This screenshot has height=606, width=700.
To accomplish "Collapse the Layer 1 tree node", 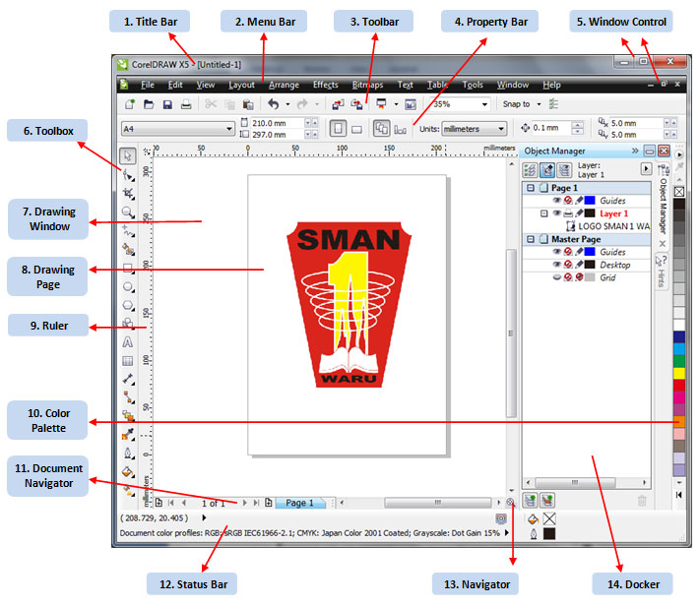I will tap(543, 213).
